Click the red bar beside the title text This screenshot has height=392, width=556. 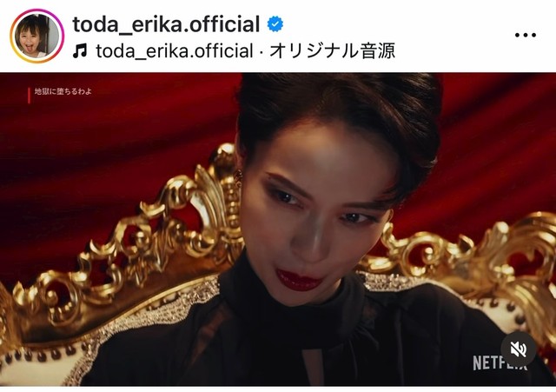pyautogui.click(x=29, y=96)
